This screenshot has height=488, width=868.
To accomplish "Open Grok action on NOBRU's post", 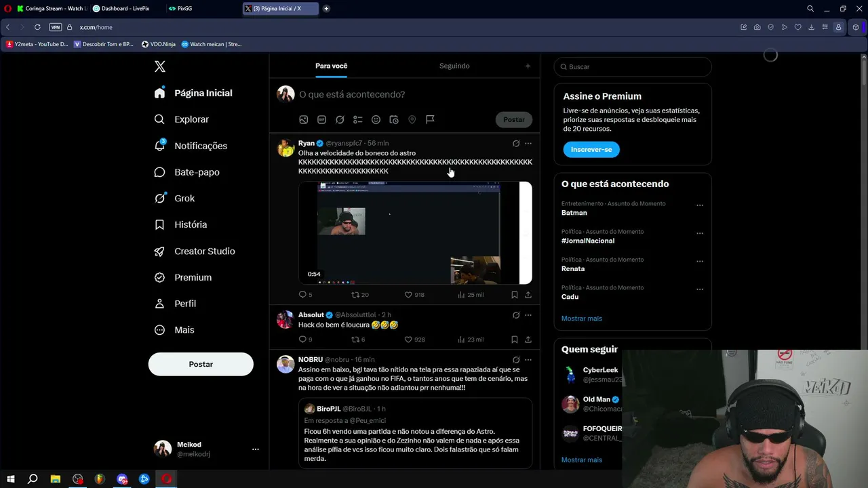I will (516, 360).
